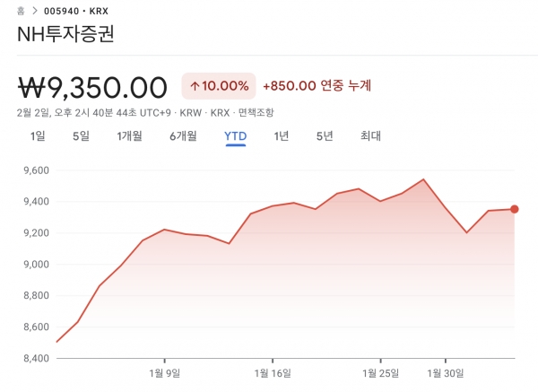This screenshot has height=392, width=538.
Task: Switch chart to 1개월 range
Action: click(129, 136)
